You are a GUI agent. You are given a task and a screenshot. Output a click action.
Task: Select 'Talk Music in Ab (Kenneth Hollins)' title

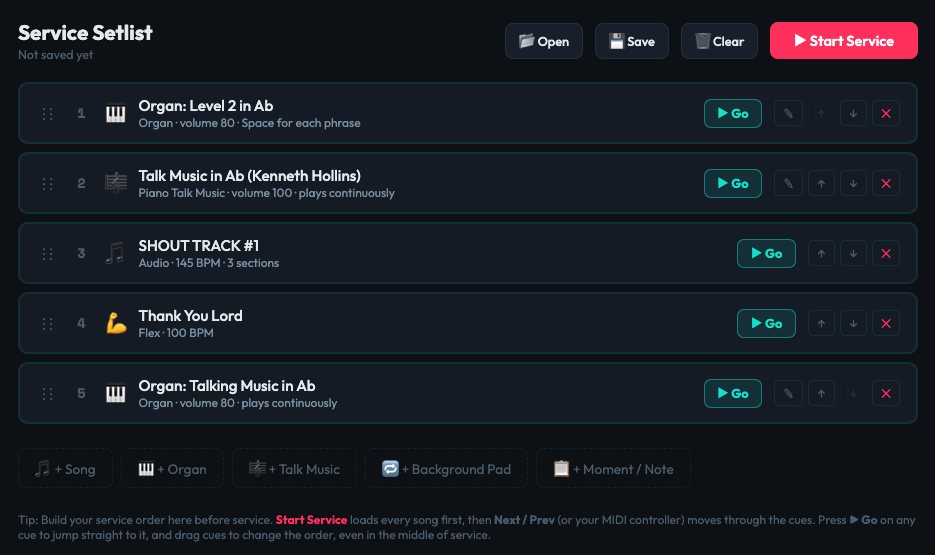click(x=249, y=176)
